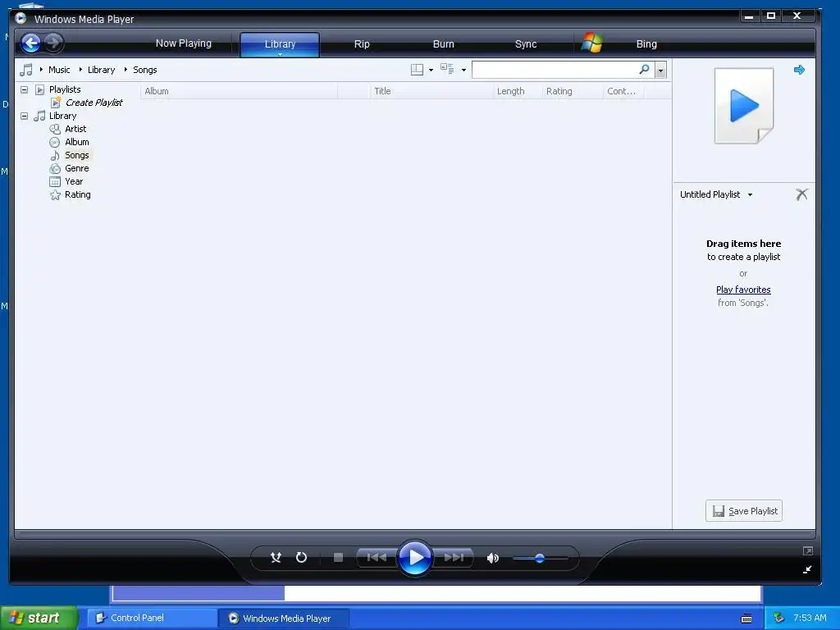Sort by the Length column header
The width and height of the screenshot is (840, 630).
click(518, 91)
